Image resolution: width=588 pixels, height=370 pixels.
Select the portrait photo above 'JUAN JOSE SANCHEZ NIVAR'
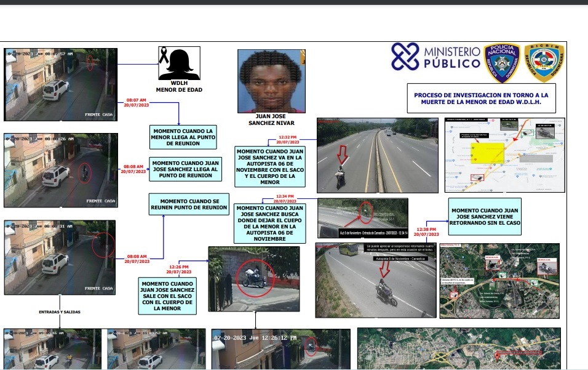click(271, 81)
